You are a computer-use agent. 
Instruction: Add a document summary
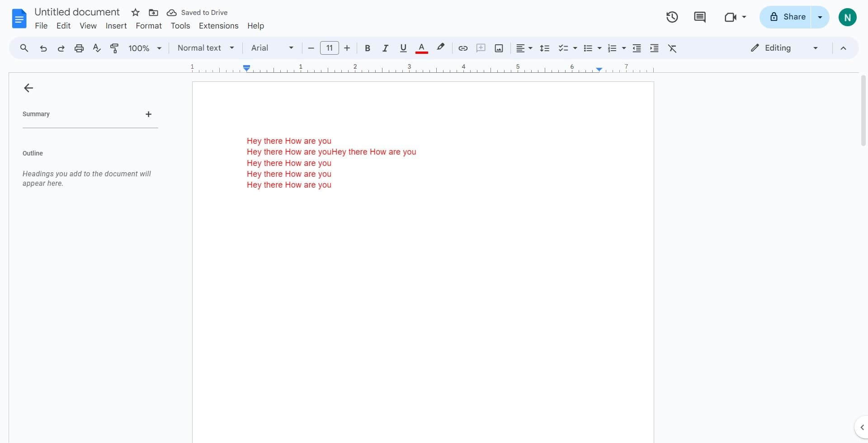tap(149, 114)
